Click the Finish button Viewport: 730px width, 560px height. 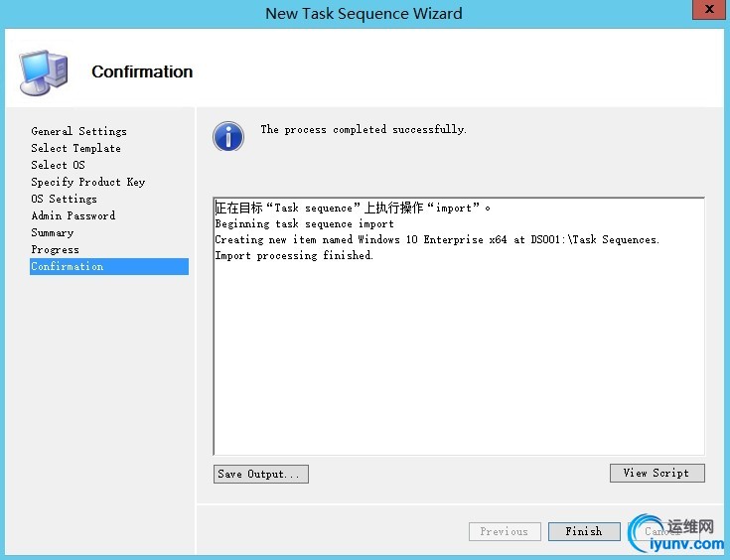(x=584, y=531)
